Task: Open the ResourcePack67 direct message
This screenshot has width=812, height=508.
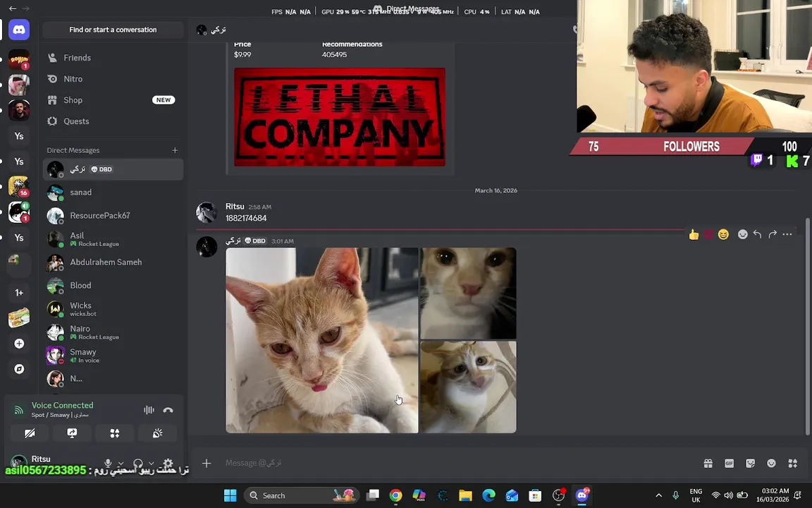Action: point(113,216)
